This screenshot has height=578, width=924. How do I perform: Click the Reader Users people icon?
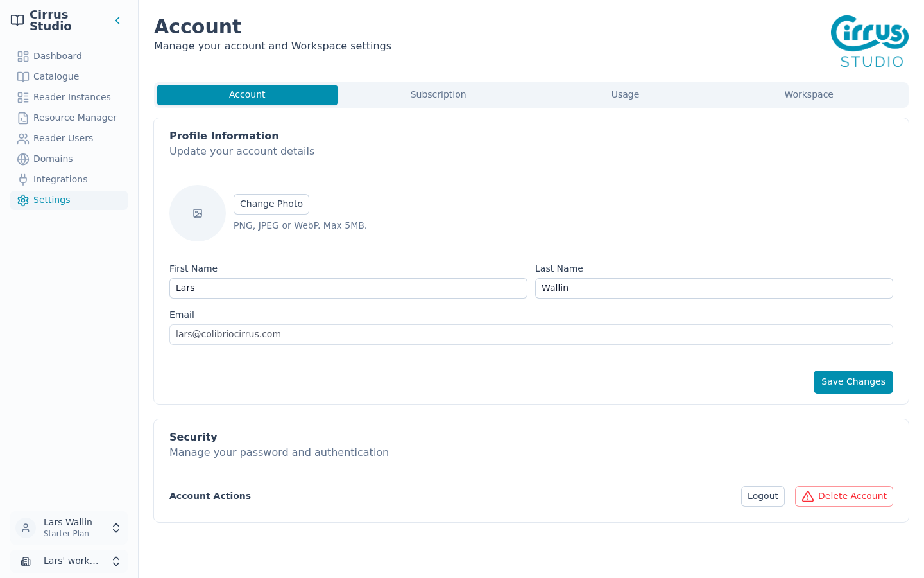tap(23, 139)
